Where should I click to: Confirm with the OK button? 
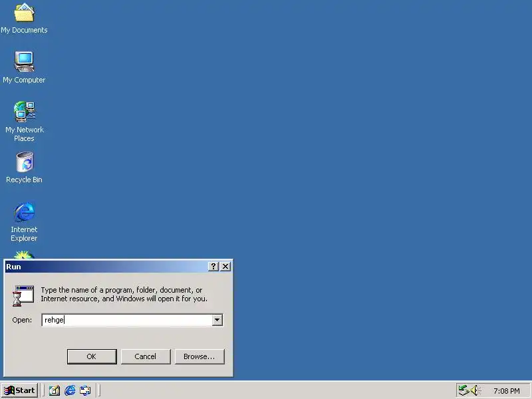[92, 356]
